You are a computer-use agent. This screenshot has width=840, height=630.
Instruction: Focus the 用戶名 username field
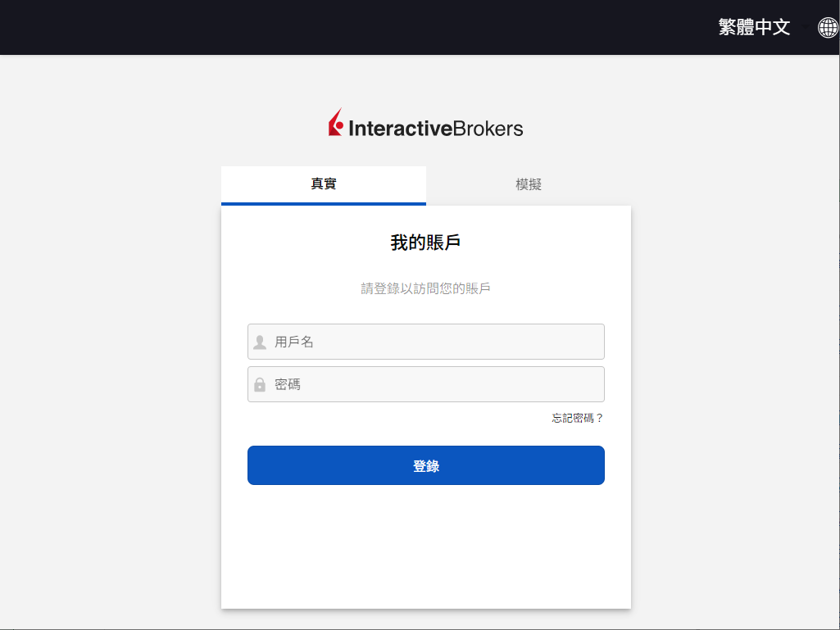point(426,342)
